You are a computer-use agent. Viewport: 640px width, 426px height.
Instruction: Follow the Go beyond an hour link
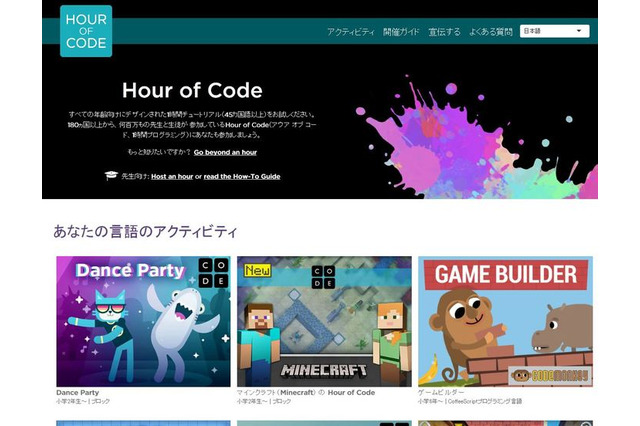[x=225, y=152]
